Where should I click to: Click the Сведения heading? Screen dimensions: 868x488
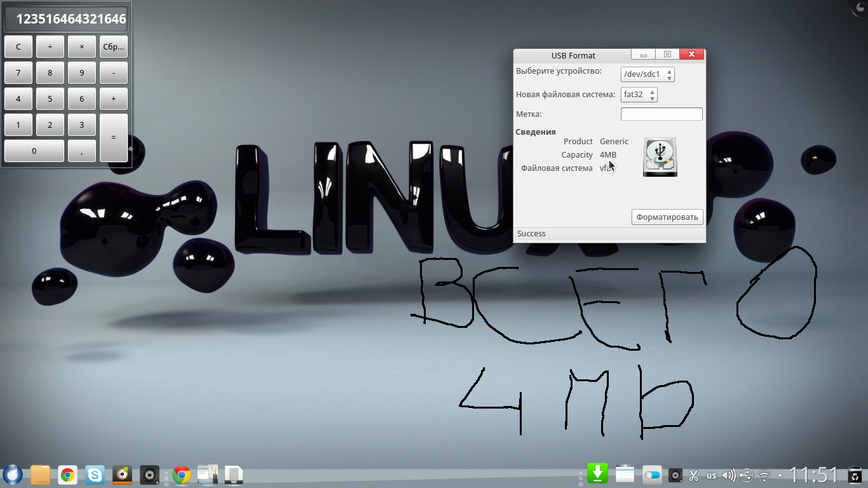[x=536, y=132]
